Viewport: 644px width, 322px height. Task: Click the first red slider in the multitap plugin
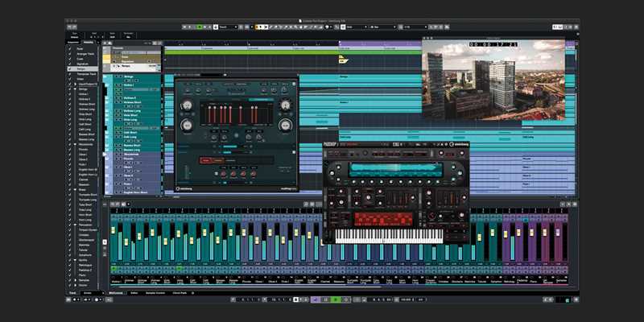[x=208, y=114]
